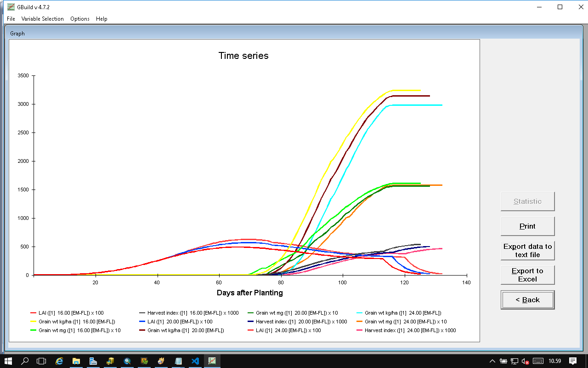Click the yellow Grain wt kg/ha 16.00 legend swatch
The image size is (588, 368).
(34, 322)
